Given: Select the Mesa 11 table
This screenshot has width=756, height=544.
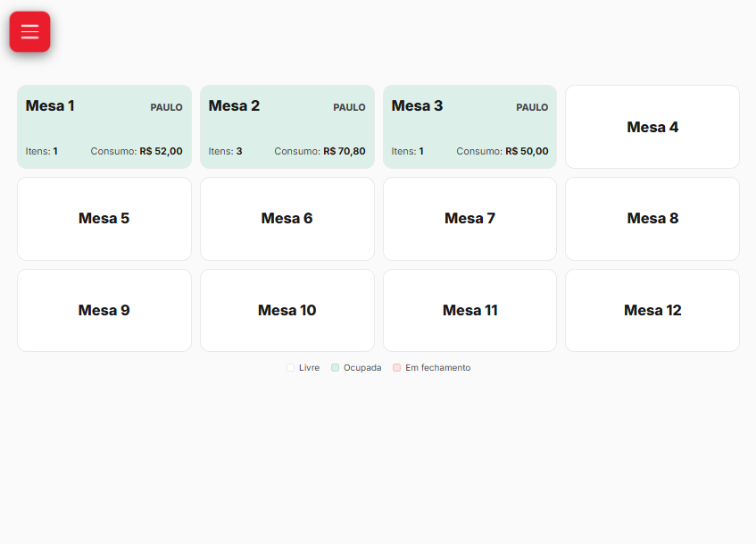Looking at the screenshot, I should (469, 311).
